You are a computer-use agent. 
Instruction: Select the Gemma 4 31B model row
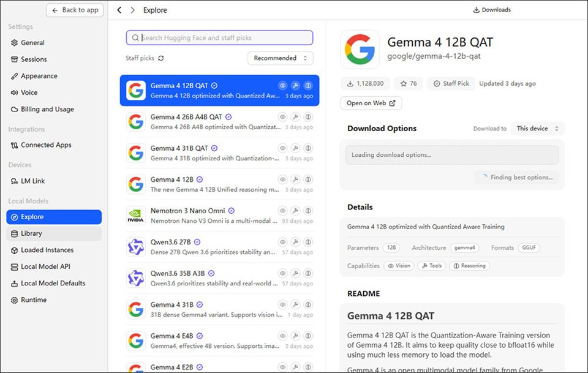tap(220, 310)
